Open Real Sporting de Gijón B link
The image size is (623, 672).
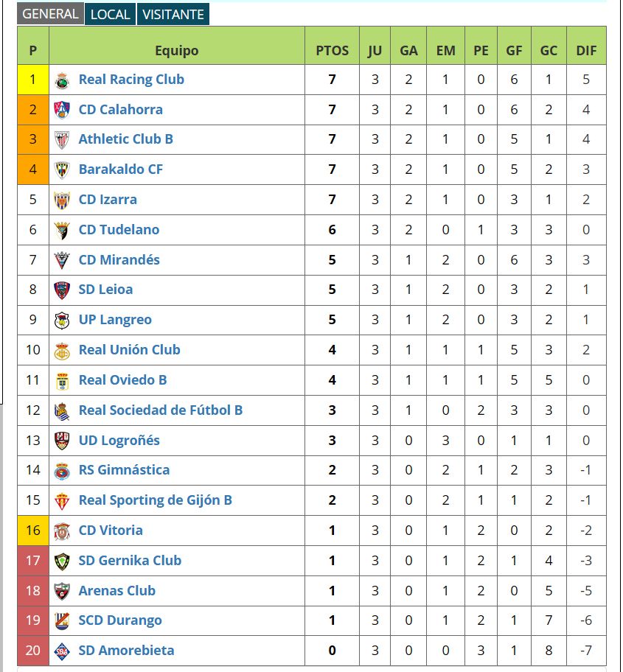pyautogui.click(x=155, y=500)
